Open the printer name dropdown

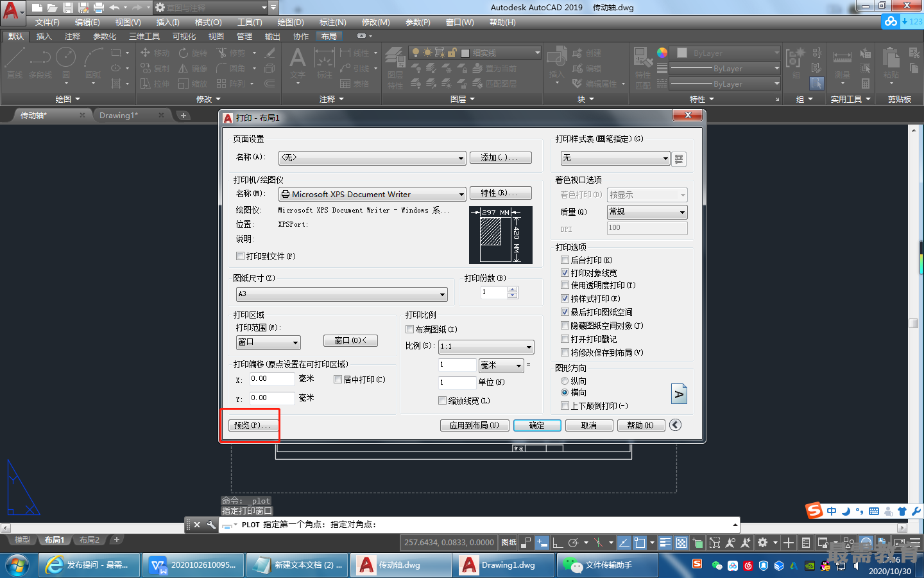[372, 194]
